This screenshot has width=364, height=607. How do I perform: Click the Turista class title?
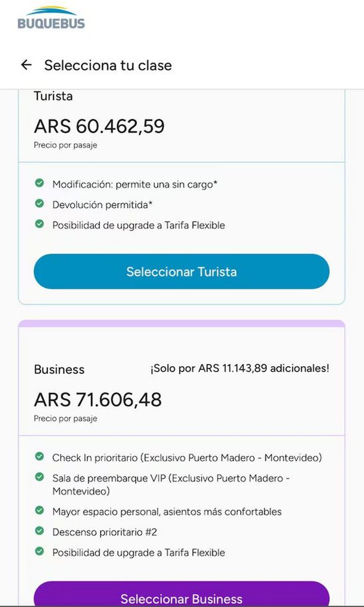pyautogui.click(x=53, y=97)
